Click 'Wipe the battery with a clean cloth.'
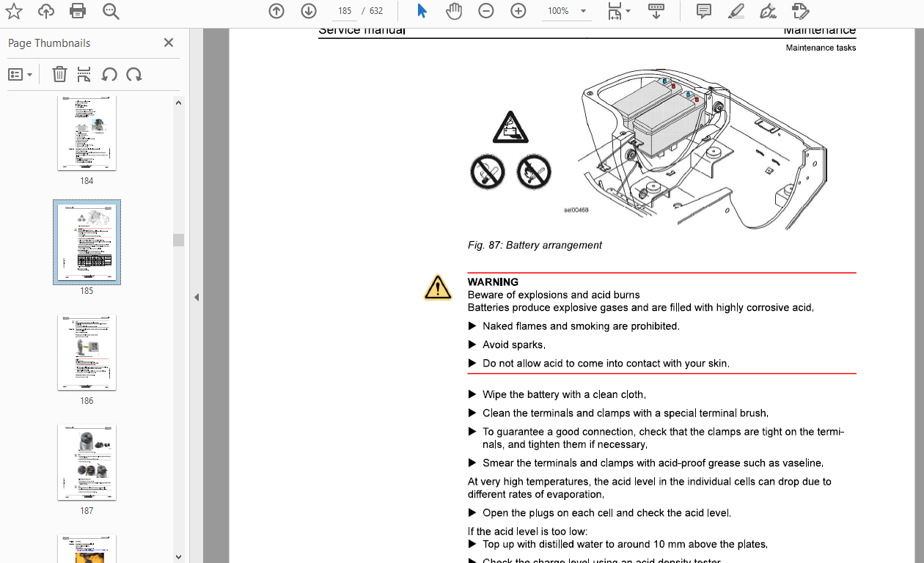The width and height of the screenshot is (924, 563). click(564, 394)
